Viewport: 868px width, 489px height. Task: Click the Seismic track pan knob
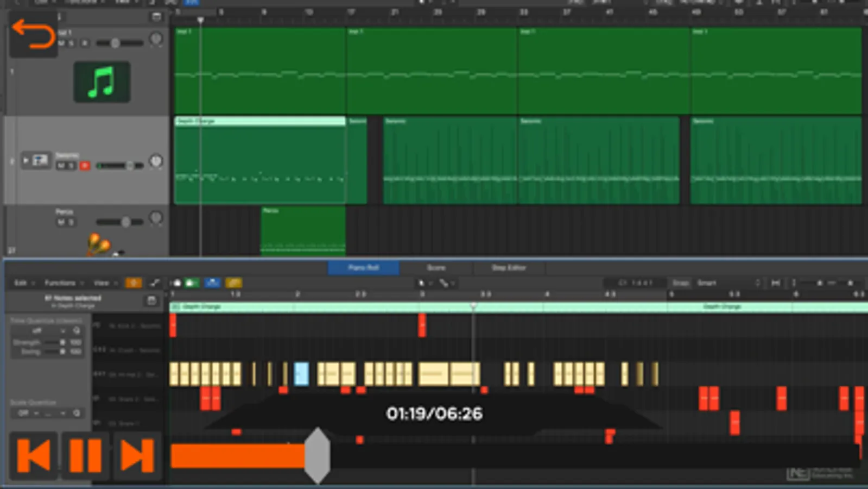coord(156,161)
